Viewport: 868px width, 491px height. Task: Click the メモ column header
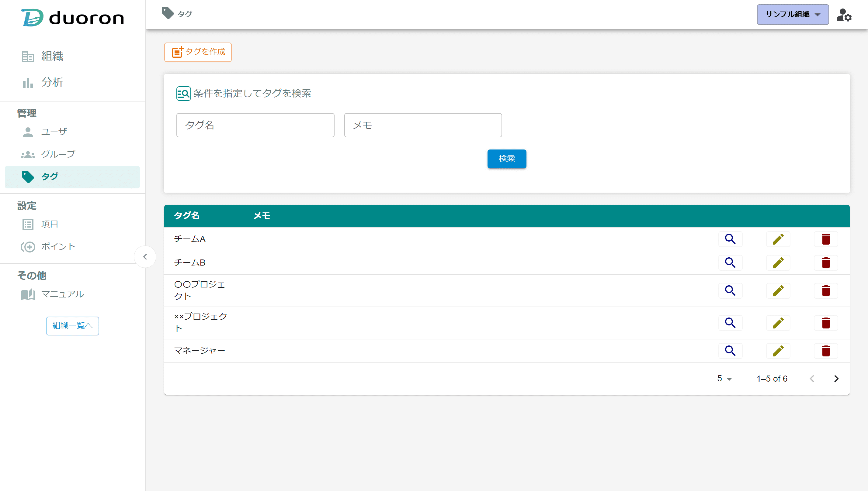tap(262, 216)
